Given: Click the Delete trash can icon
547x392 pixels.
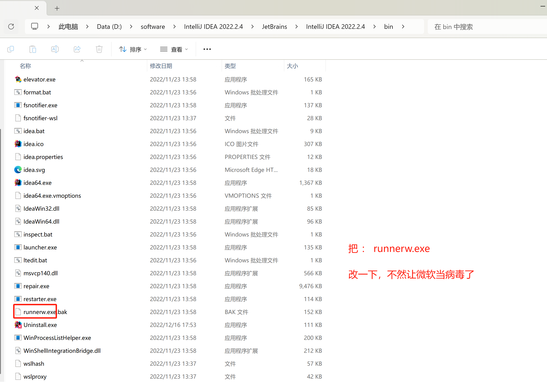Looking at the screenshot, I should pos(99,49).
